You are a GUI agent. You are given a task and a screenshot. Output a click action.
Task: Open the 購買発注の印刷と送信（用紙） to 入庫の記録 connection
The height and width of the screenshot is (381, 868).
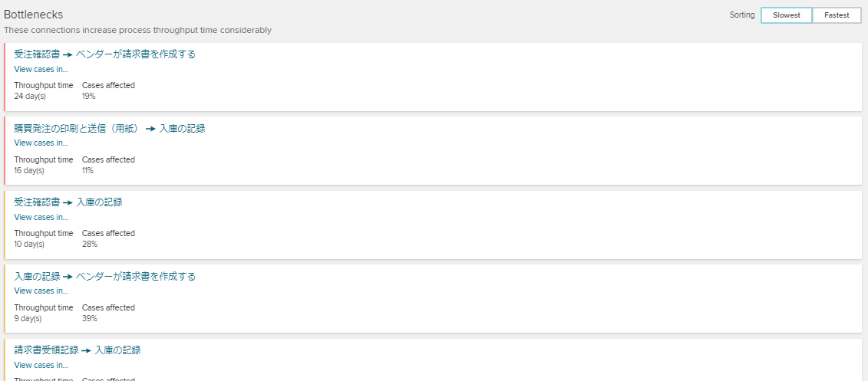click(110, 128)
